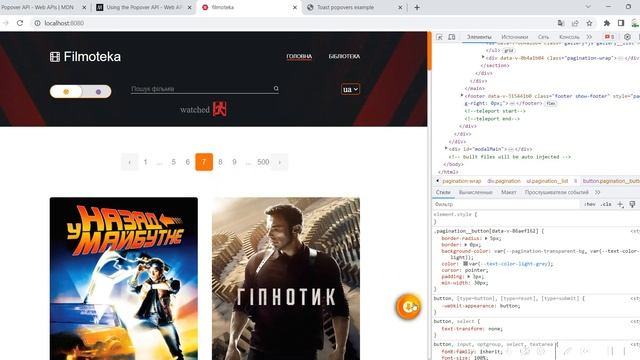Screen dimensions: 640x360
Task: Open the ua language dropdown
Action: point(351,89)
